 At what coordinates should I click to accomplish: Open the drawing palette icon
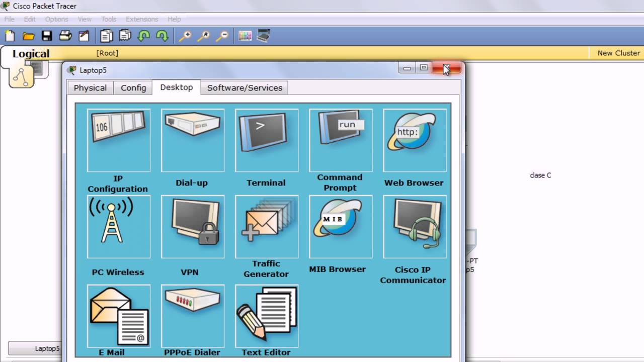click(245, 36)
